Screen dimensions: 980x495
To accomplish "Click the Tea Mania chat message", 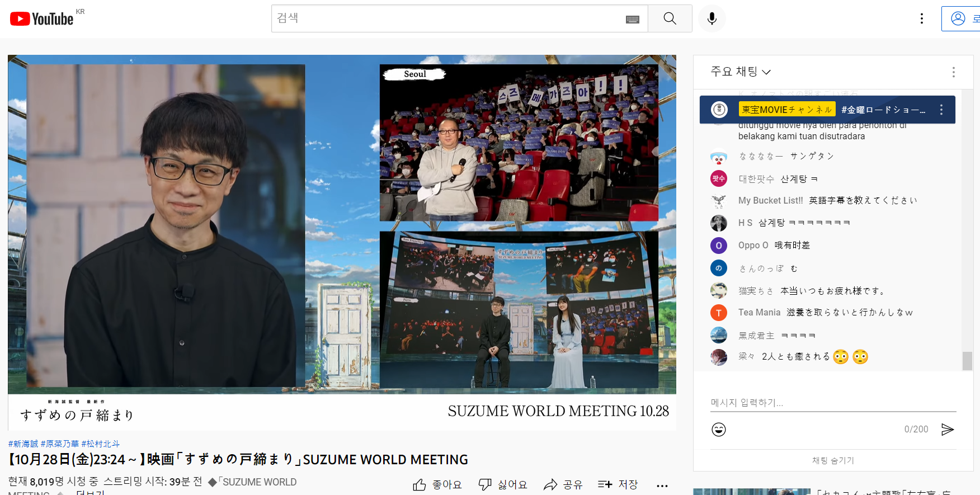I will click(850, 312).
